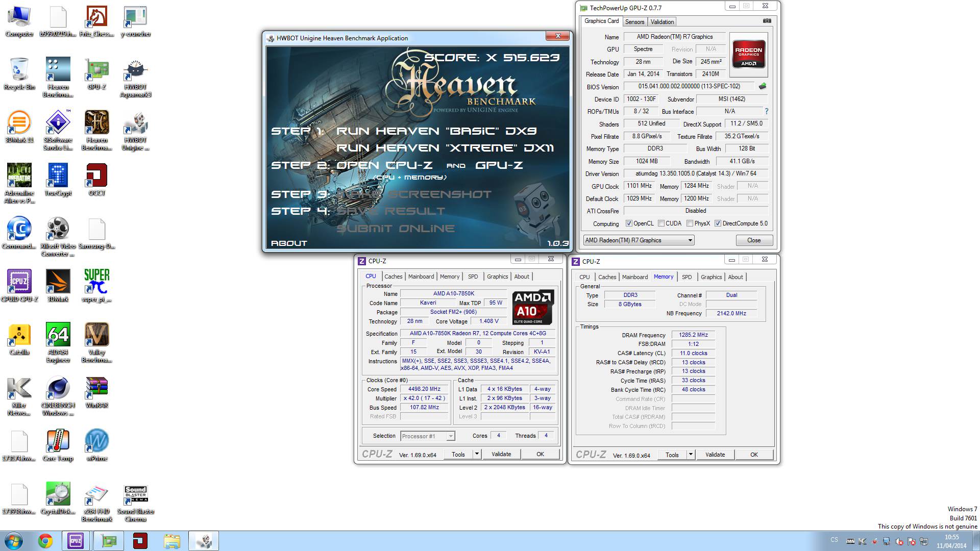Click the CPU-Z Core Speed value field
Image resolution: width=980 pixels, height=551 pixels.
424,389
